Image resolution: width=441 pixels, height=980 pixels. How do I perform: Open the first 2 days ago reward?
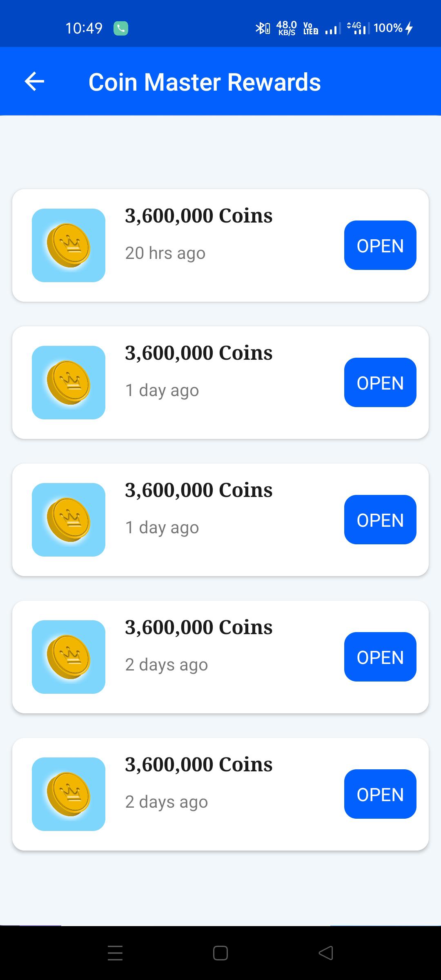point(380,657)
